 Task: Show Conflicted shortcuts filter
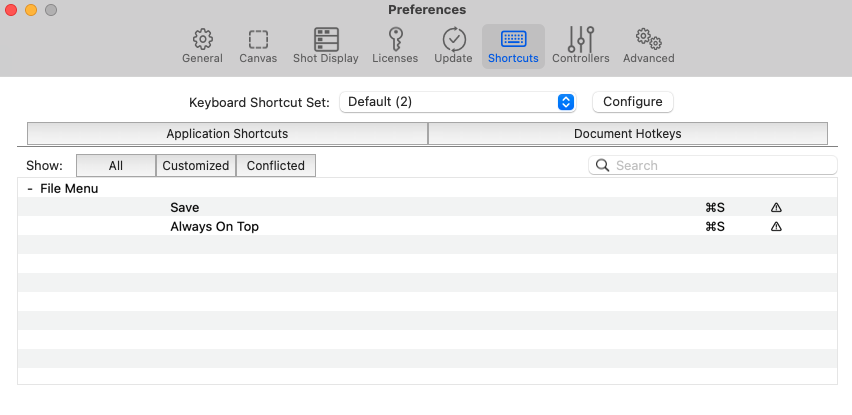click(x=275, y=166)
